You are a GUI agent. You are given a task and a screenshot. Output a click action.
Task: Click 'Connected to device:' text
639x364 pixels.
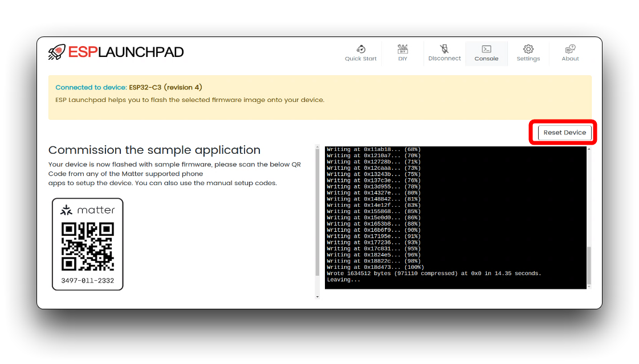tap(91, 88)
